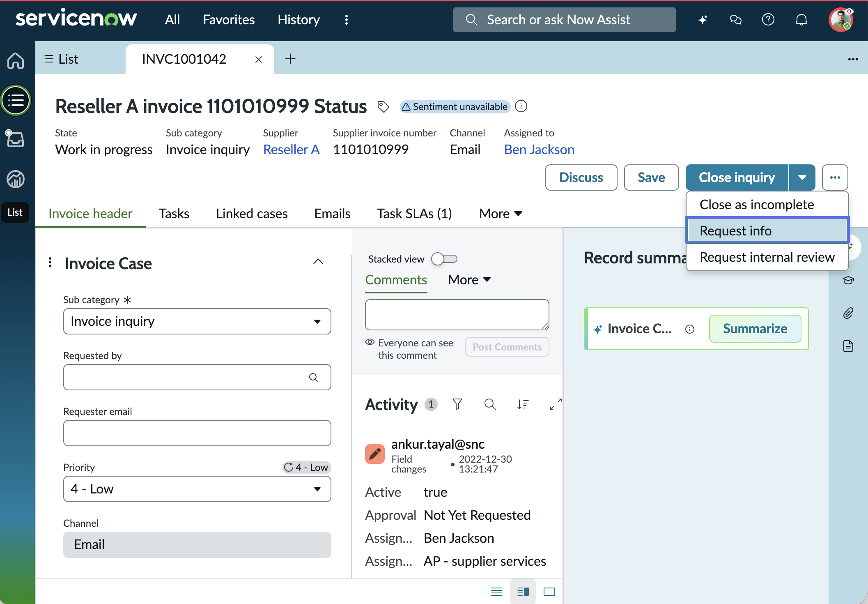Open the Inbox sidebar icon

click(x=15, y=138)
